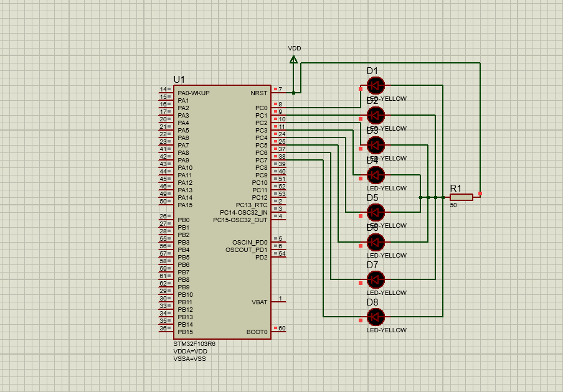Select the D1 reference label
This screenshot has width=563, height=392.
click(x=372, y=71)
